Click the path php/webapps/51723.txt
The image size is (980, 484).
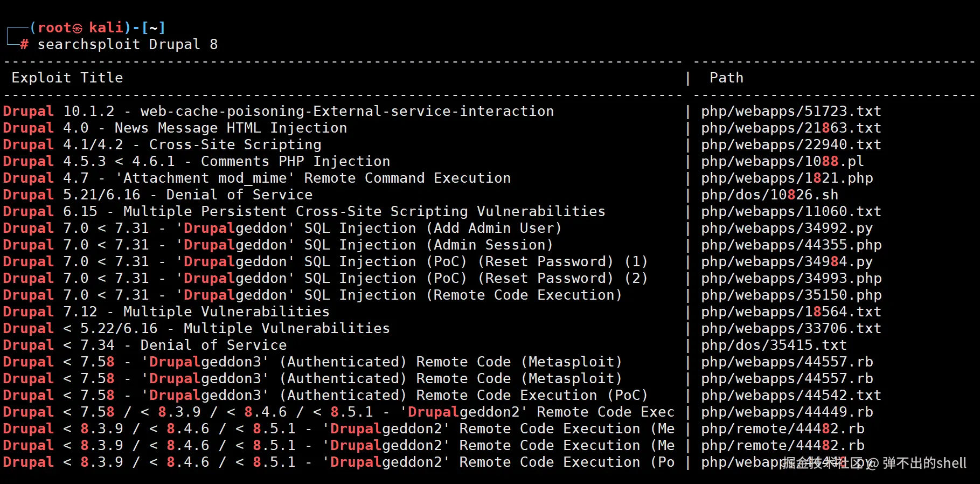coord(791,112)
